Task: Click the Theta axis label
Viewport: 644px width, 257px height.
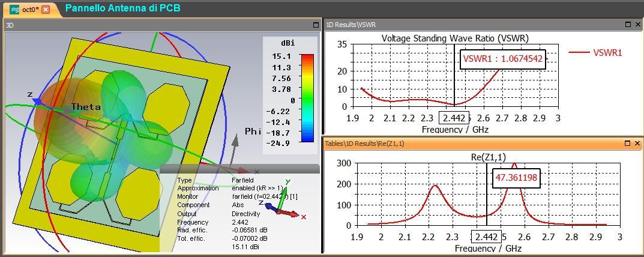Action: [86, 107]
